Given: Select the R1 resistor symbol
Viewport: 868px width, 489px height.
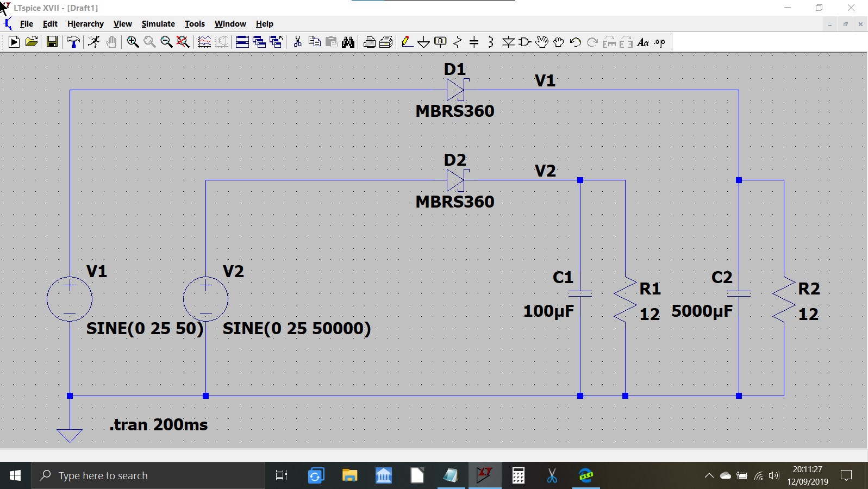Looking at the screenshot, I should click(625, 299).
